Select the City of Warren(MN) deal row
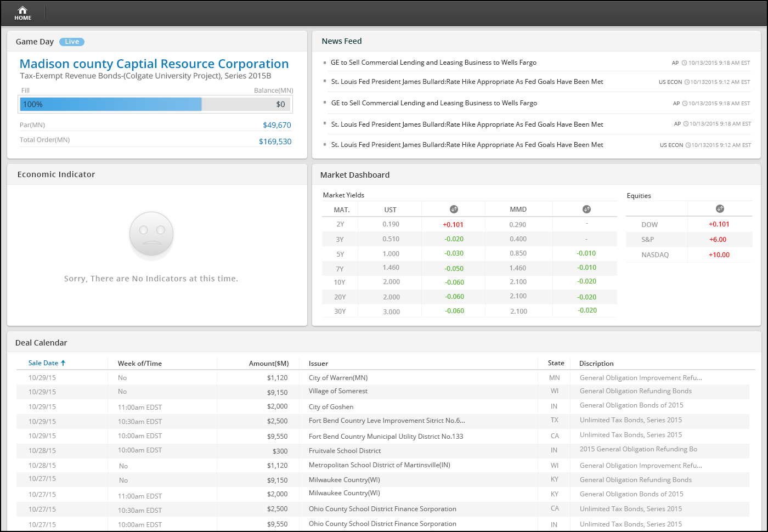The height and width of the screenshot is (532, 768). 338,378
